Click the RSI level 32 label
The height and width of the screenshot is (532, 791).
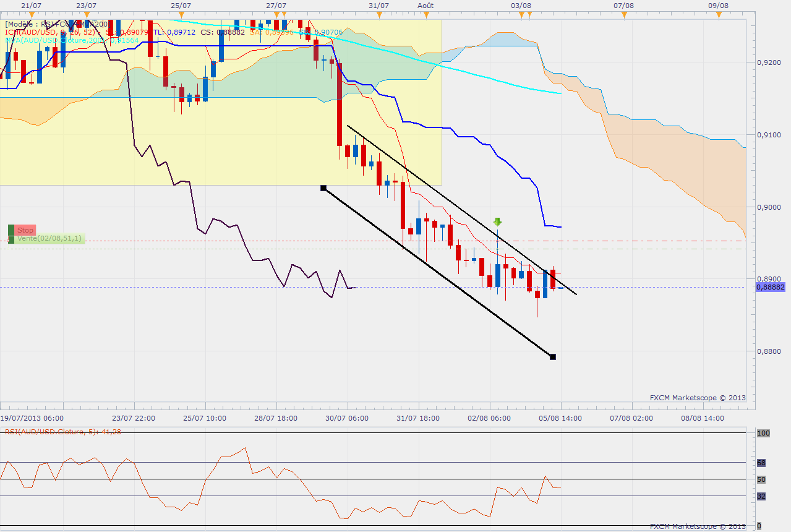pos(761,496)
